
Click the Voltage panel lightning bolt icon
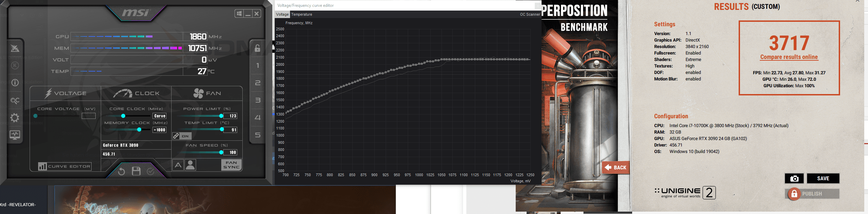point(48,93)
